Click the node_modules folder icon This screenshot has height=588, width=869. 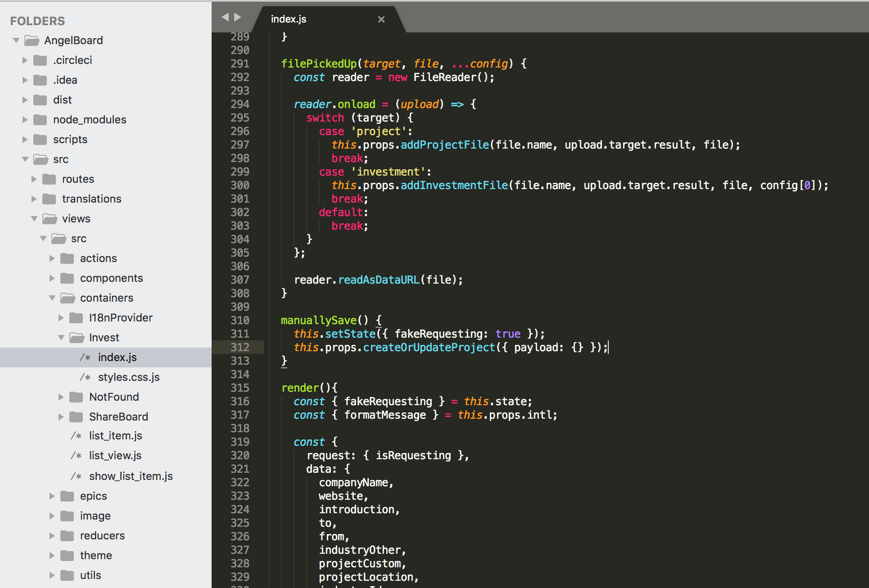point(40,120)
